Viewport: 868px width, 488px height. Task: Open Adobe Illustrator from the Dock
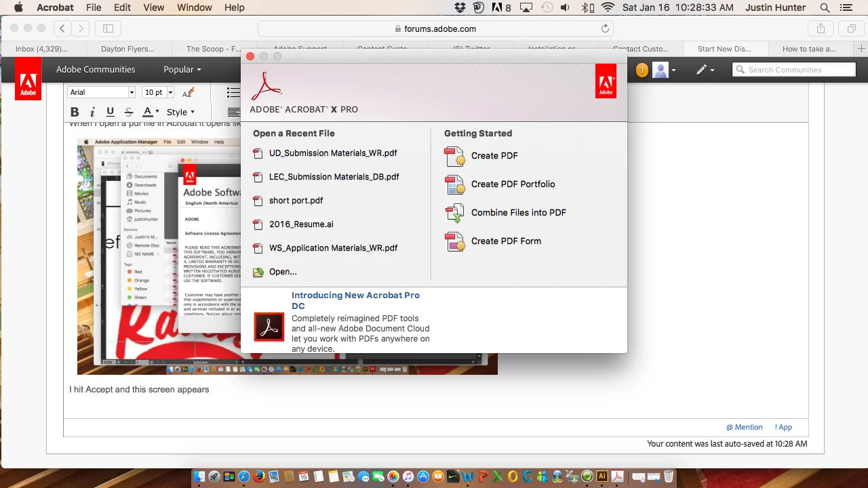[x=601, y=476]
